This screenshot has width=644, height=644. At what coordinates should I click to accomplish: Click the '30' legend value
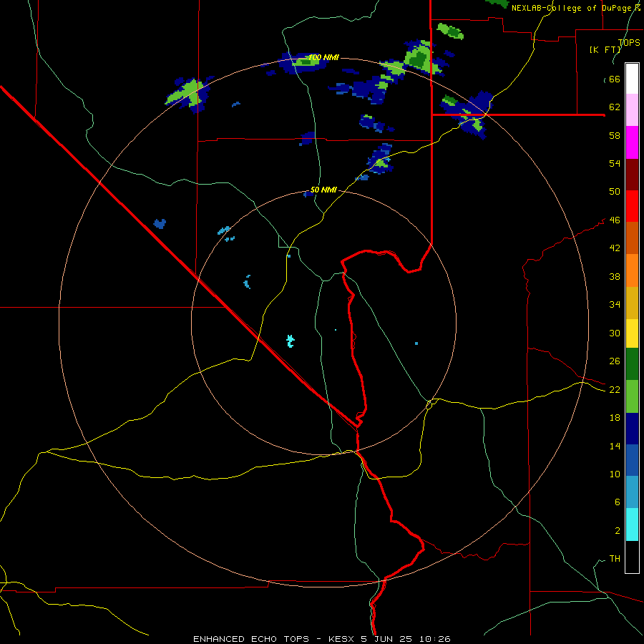615,333
